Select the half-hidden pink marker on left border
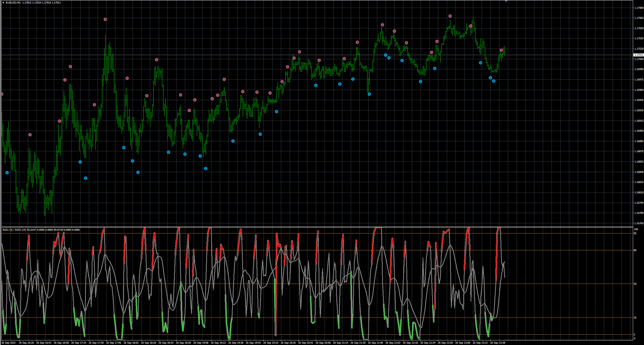 click(2, 94)
